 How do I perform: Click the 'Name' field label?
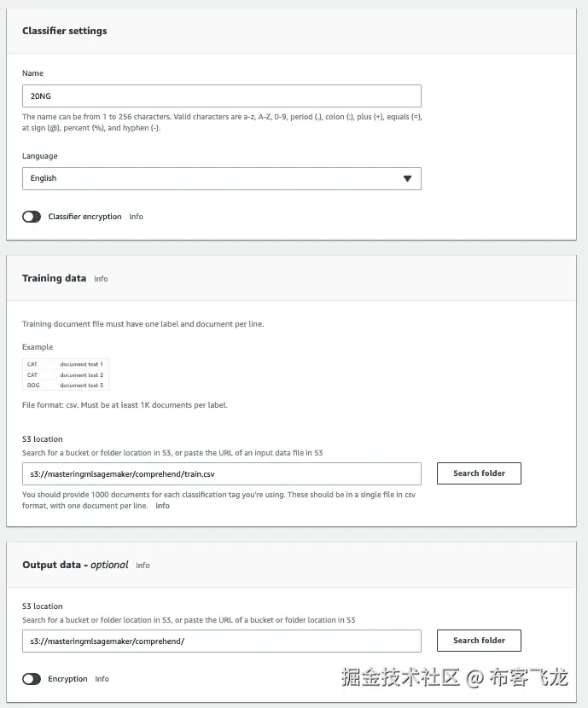[x=32, y=73]
